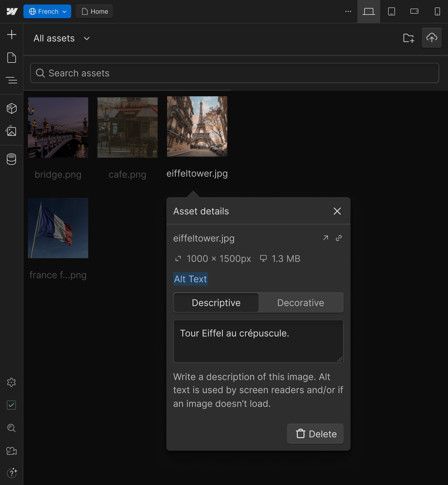Click the upload assets cloud icon
448x485 pixels.
pos(431,38)
